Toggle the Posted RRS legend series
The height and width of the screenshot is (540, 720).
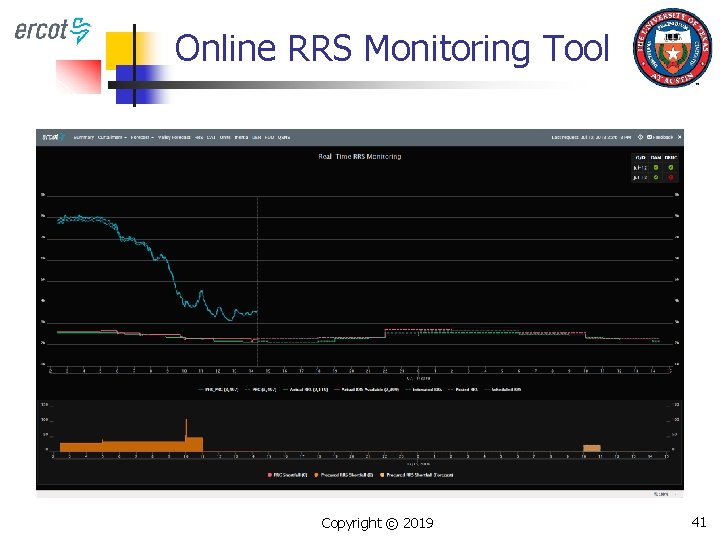coord(462,389)
